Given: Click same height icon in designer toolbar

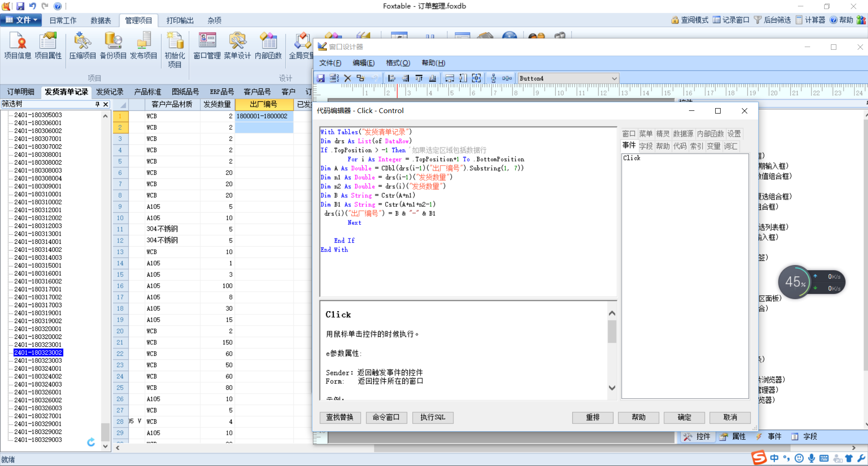Looking at the screenshot, I should pyautogui.click(x=463, y=78).
